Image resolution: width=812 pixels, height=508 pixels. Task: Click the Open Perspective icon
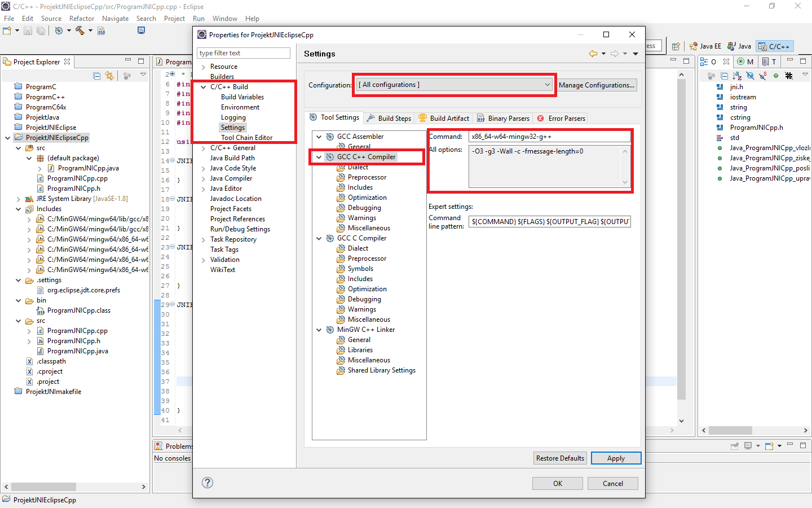pyautogui.click(x=676, y=46)
